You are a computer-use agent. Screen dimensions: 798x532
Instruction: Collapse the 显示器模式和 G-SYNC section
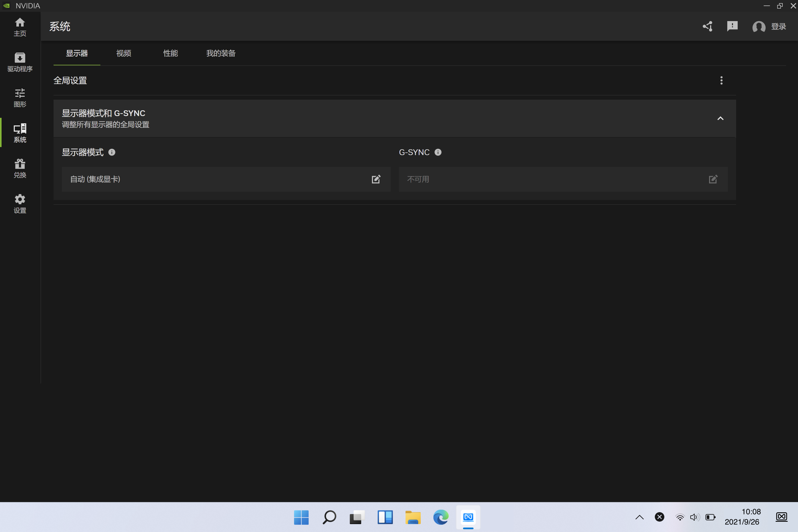[720, 118]
